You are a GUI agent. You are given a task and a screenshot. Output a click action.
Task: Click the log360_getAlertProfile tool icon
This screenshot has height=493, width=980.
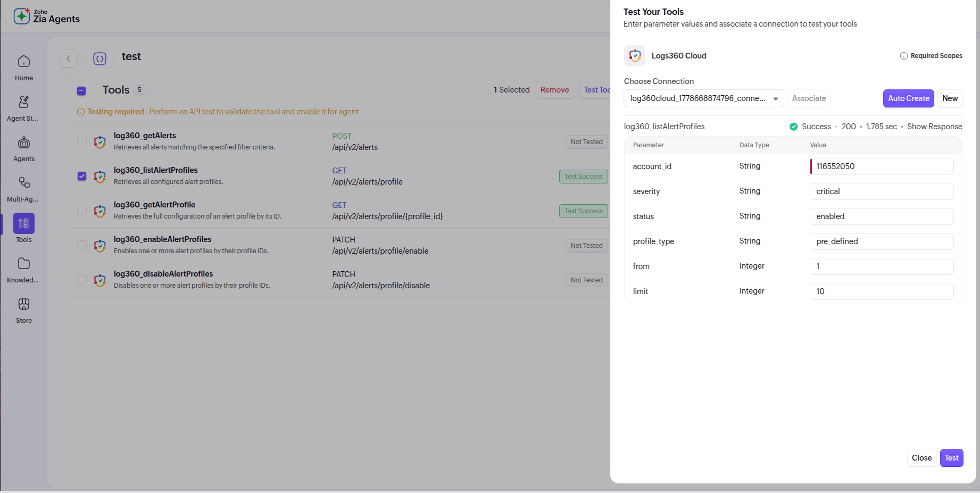pos(99,211)
